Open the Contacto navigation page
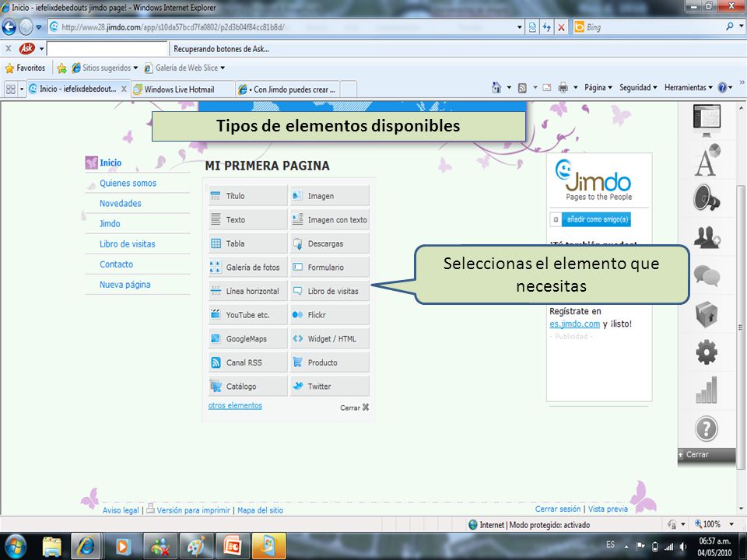Image resolution: width=747 pixels, height=560 pixels. click(116, 264)
